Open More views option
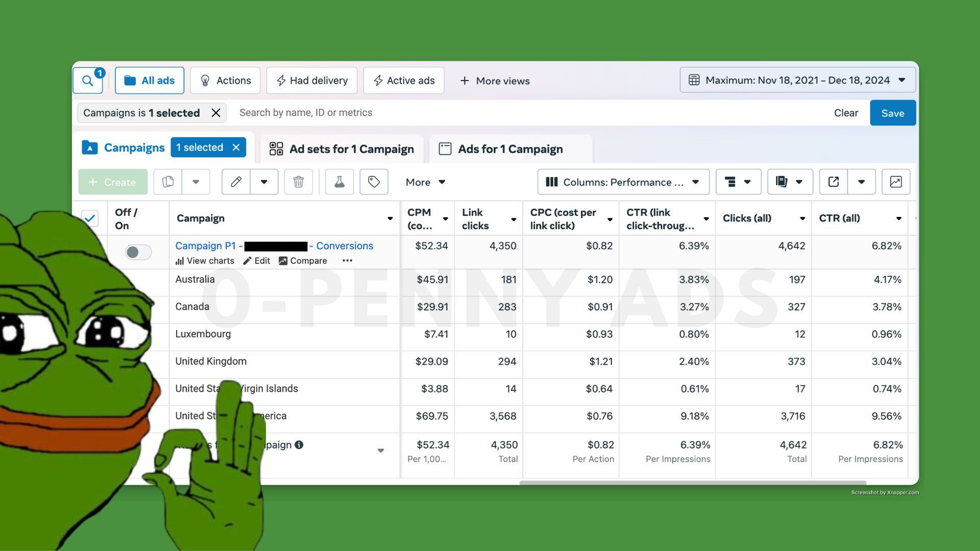The image size is (980, 551). click(495, 81)
